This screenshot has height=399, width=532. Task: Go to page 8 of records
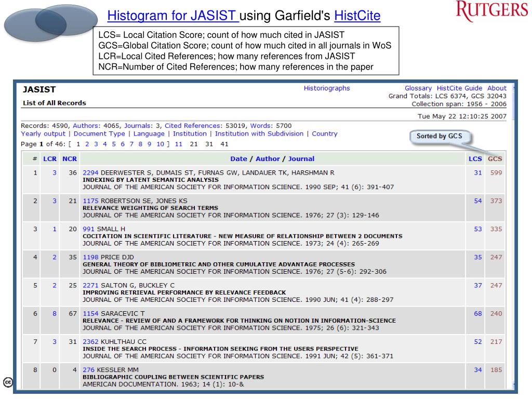point(140,144)
